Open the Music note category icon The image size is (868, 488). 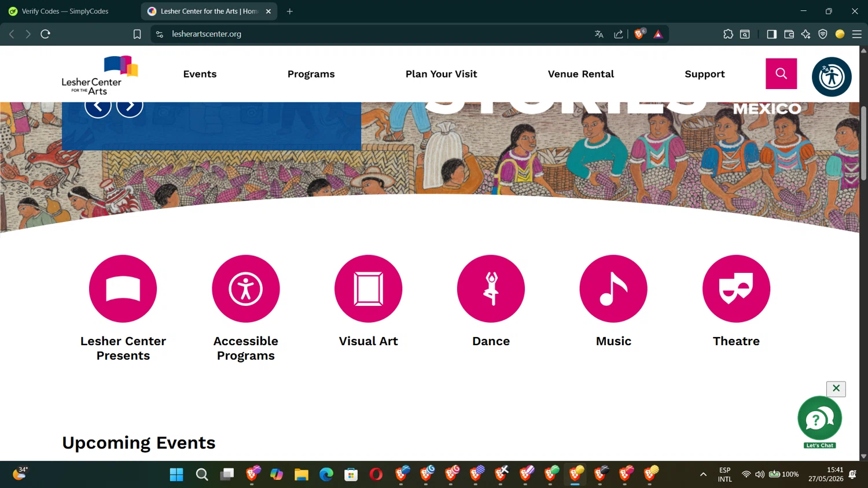coord(613,289)
